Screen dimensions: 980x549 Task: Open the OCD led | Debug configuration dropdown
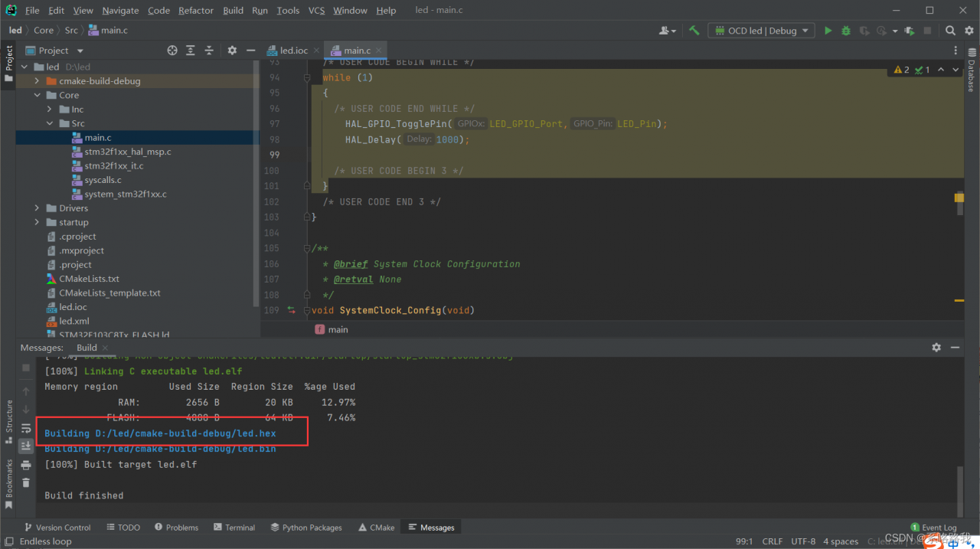[762, 31]
